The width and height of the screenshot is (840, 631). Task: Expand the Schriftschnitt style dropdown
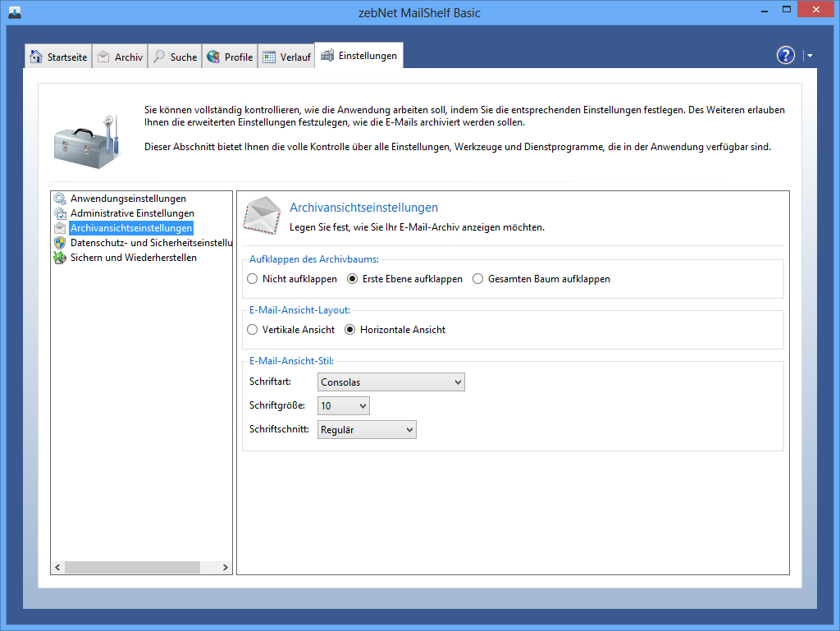(x=367, y=429)
